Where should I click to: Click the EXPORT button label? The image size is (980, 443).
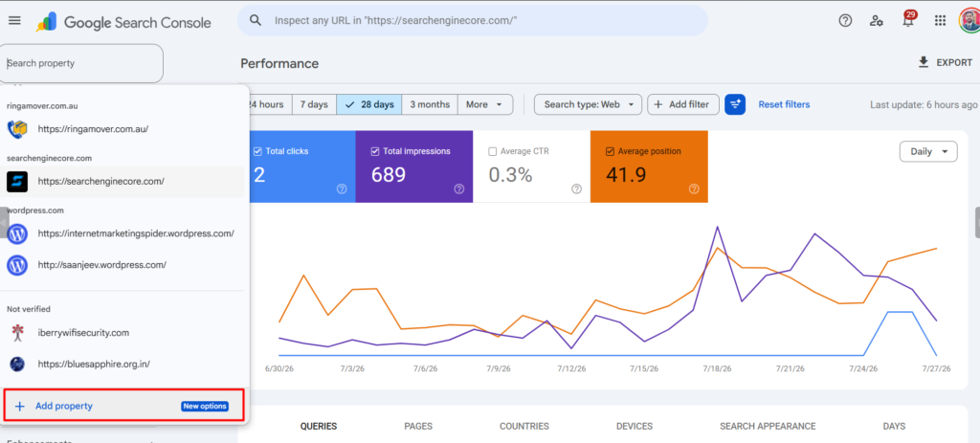click(954, 62)
